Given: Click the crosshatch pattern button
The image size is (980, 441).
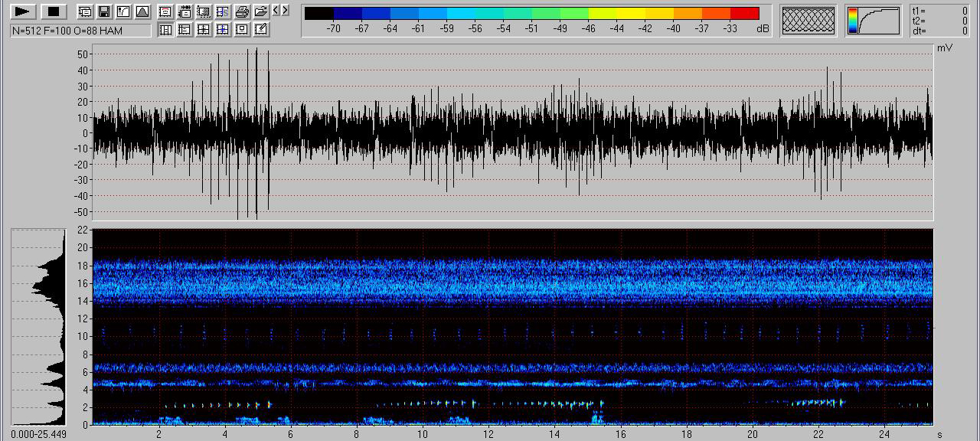Looking at the screenshot, I should (807, 21).
